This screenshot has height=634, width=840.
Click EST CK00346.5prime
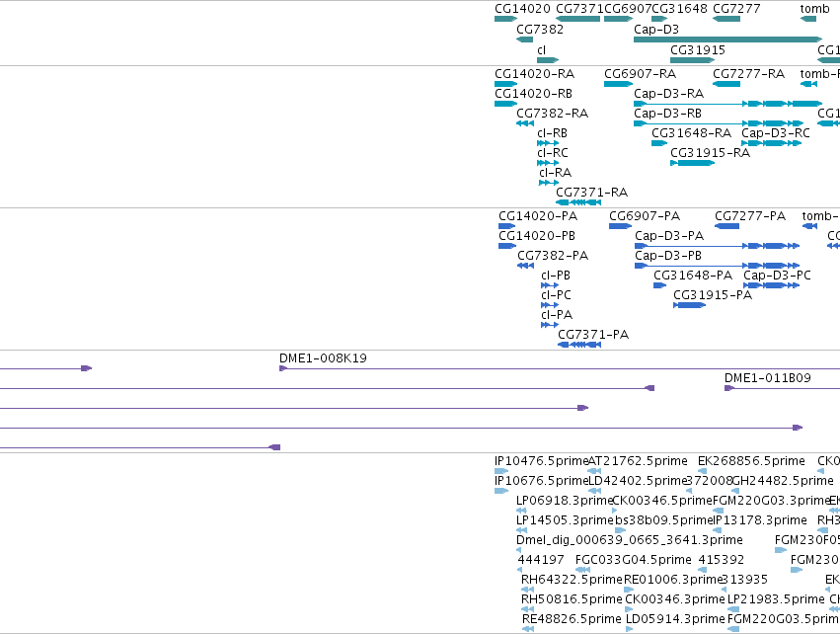[x=615, y=511]
